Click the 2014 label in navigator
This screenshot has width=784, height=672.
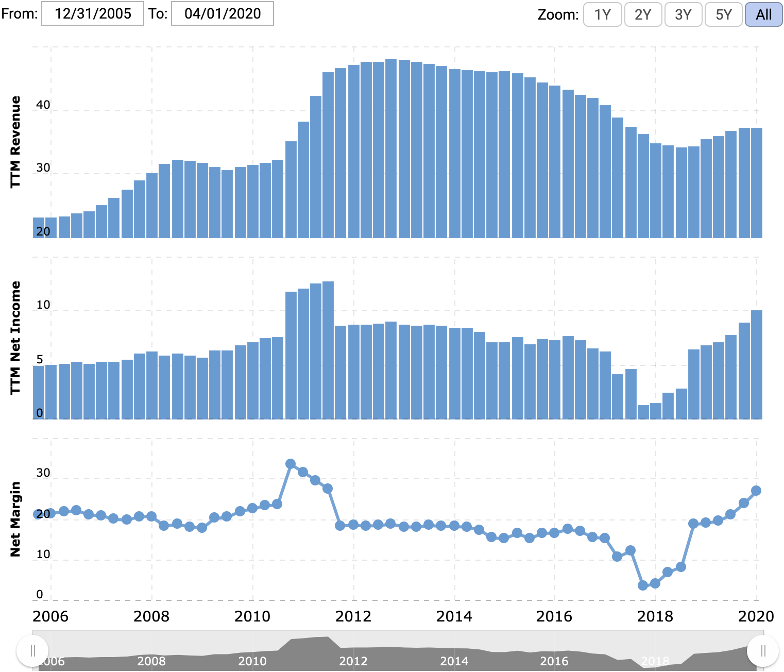(x=454, y=661)
